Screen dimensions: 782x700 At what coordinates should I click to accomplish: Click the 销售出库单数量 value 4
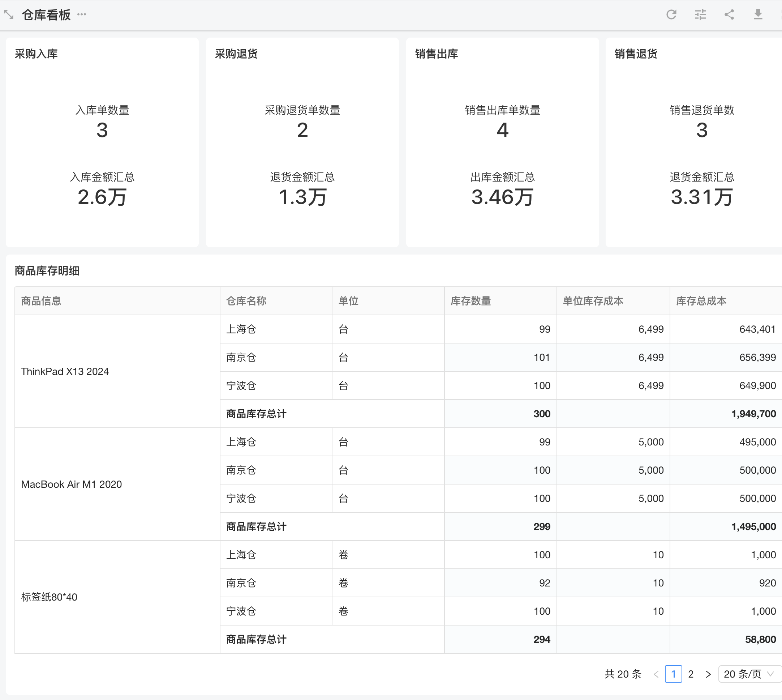coord(503,130)
